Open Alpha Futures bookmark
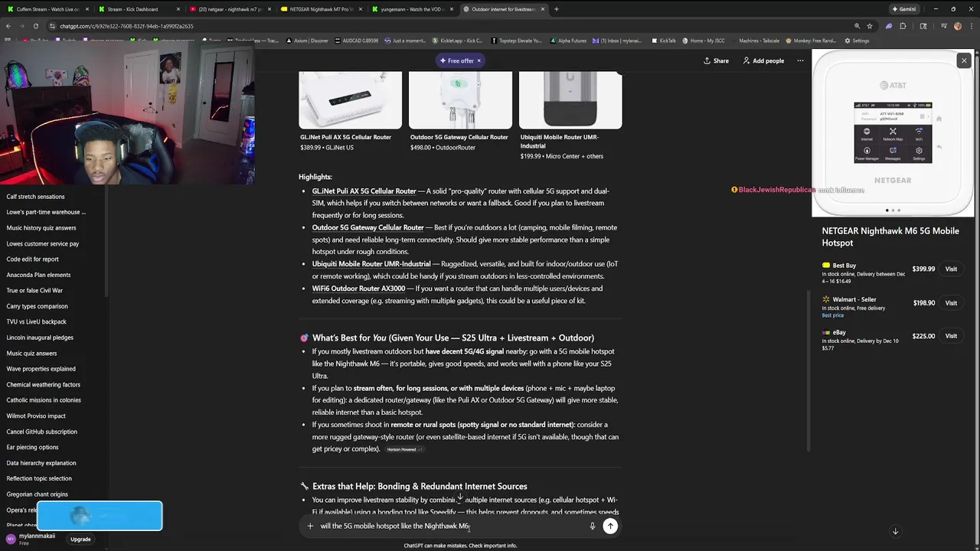The height and width of the screenshot is (551, 980). [x=568, y=41]
